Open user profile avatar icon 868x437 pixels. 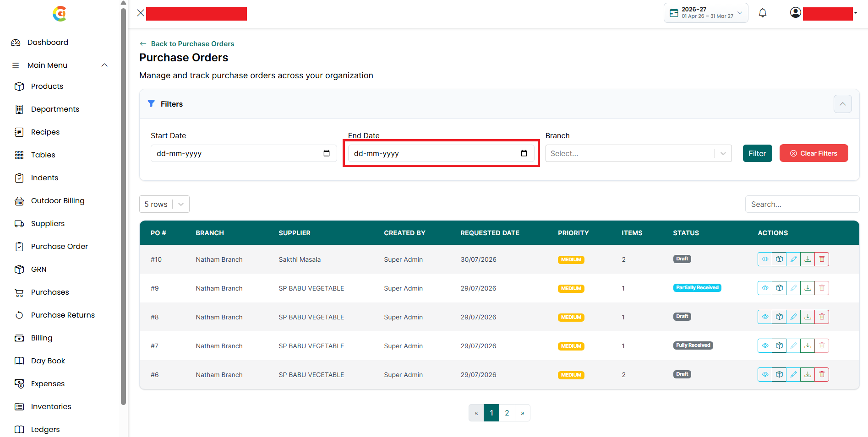pyautogui.click(x=796, y=13)
